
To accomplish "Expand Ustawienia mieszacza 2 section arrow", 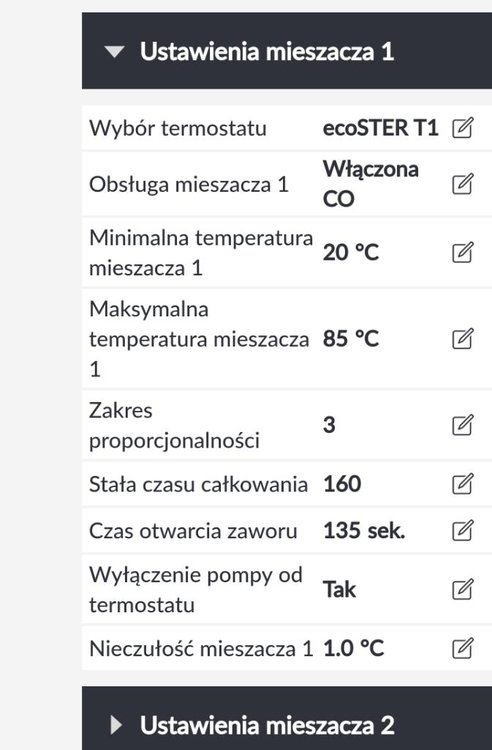I will pyautogui.click(x=116, y=725).
